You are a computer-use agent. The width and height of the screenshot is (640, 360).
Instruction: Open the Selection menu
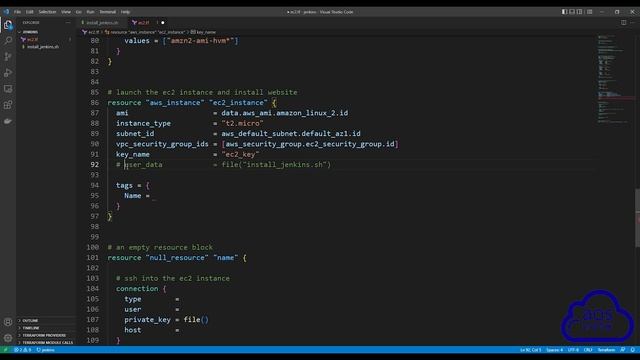click(x=47, y=12)
